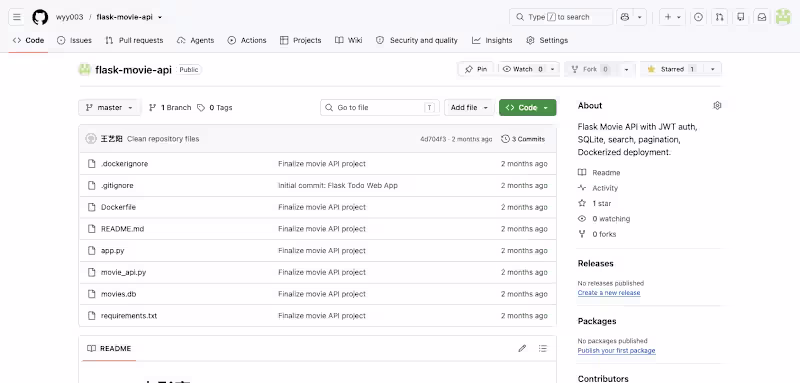Viewport: 800px width, 383px height.
Task: Open the Insights tab
Action: [492, 40]
